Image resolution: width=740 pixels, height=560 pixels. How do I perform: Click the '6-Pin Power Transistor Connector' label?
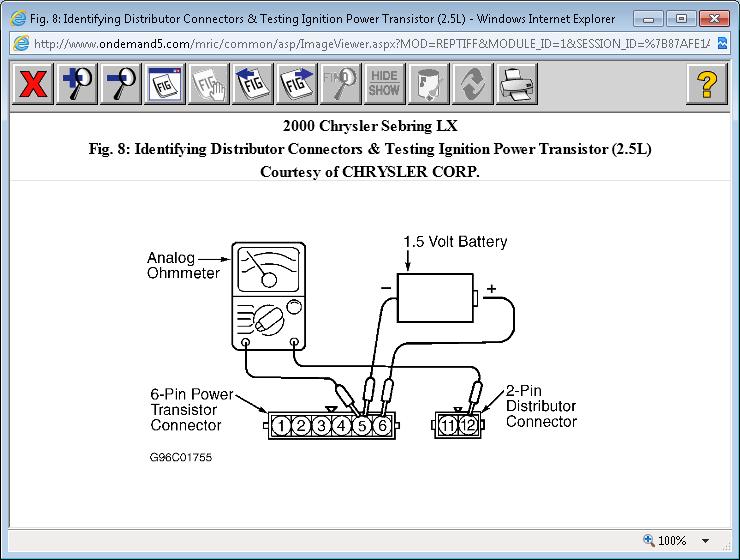click(192, 410)
